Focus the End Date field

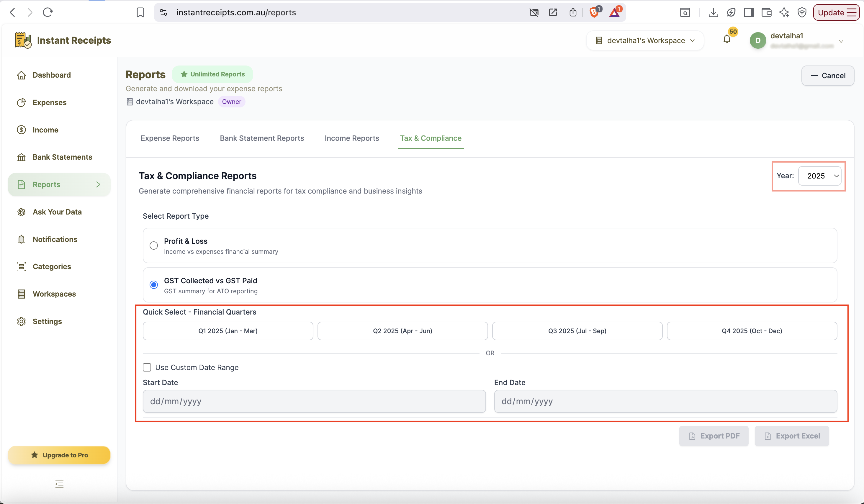coord(665,401)
